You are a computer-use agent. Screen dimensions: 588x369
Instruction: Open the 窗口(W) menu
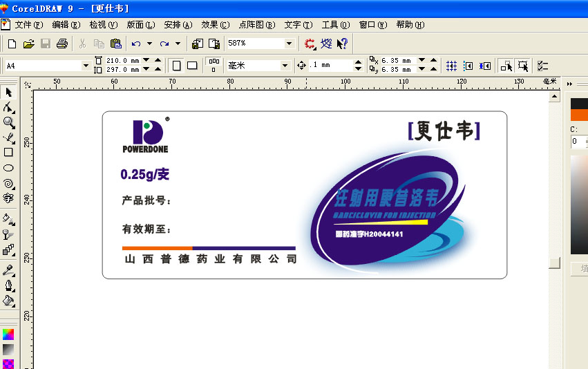373,25
